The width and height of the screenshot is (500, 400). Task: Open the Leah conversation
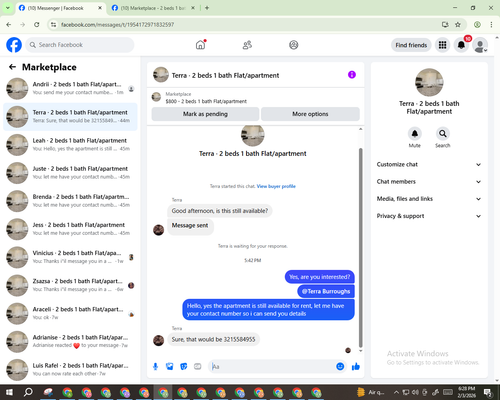[x=70, y=145]
